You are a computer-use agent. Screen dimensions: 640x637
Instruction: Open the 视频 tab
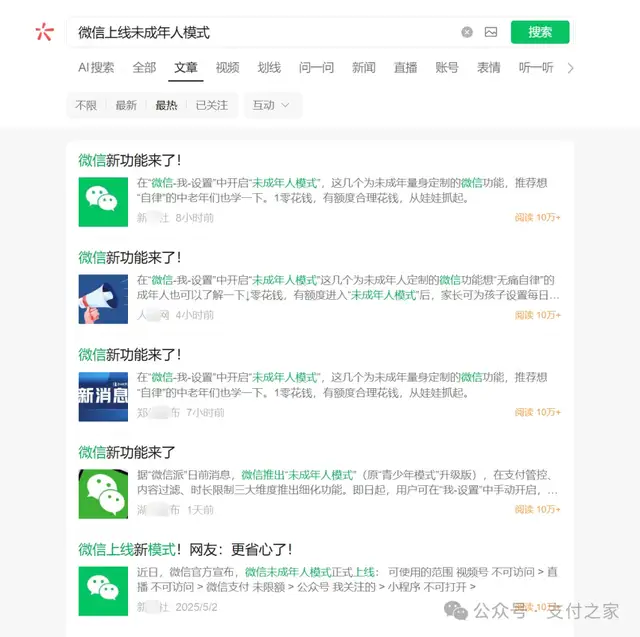pos(227,67)
